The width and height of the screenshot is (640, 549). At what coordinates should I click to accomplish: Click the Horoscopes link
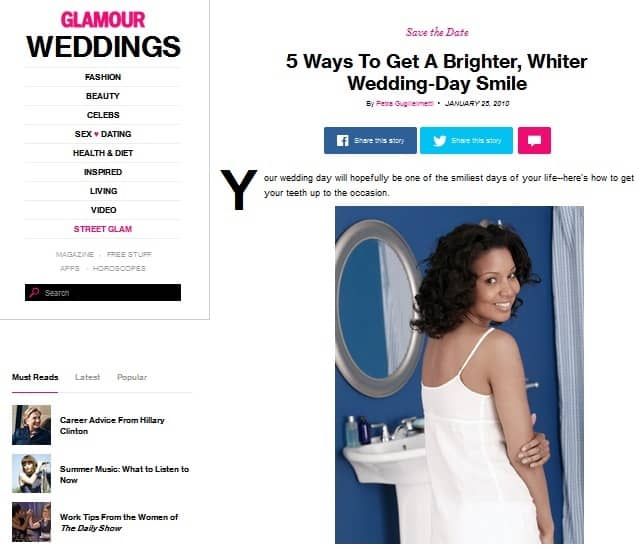click(119, 269)
